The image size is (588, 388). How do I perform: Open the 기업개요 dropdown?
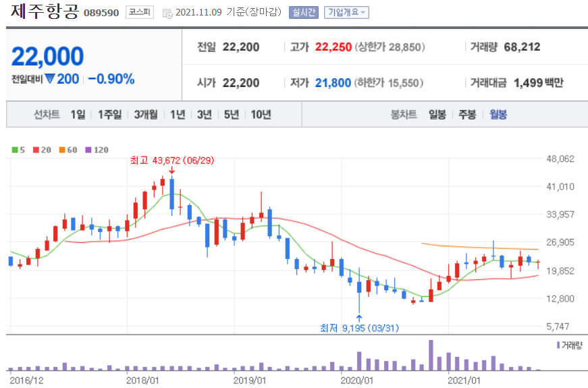pos(346,12)
